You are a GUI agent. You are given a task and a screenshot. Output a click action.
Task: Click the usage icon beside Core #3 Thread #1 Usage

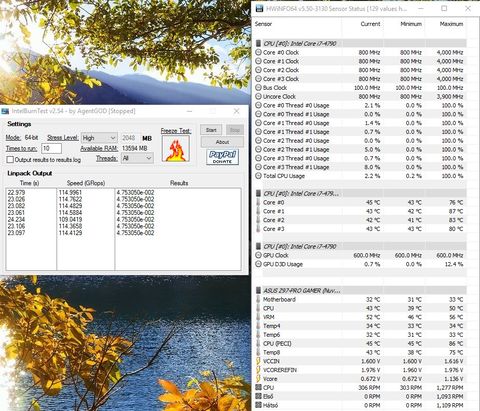[x=258, y=167]
